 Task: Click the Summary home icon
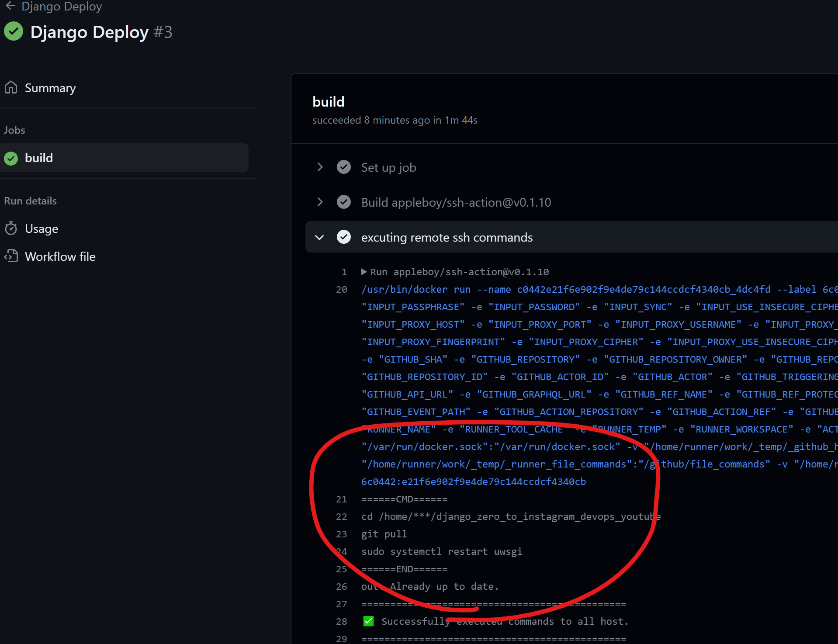pyautogui.click(x=11, y=88)
